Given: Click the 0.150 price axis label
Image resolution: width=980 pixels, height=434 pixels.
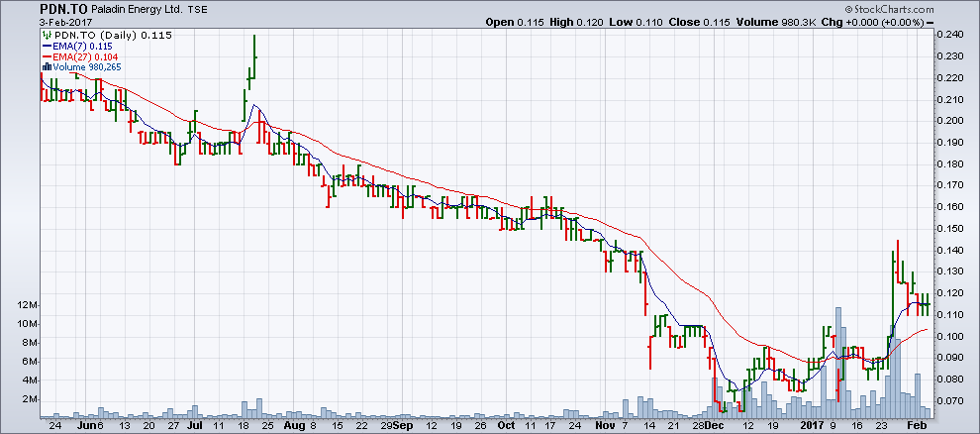Looking at the screenshot, I should [x=952, y=229].
